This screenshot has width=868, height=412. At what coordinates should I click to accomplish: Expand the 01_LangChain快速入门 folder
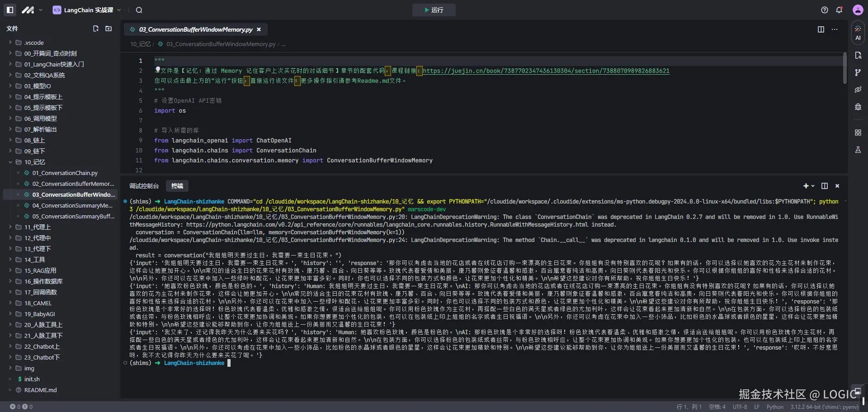[54, 64]
